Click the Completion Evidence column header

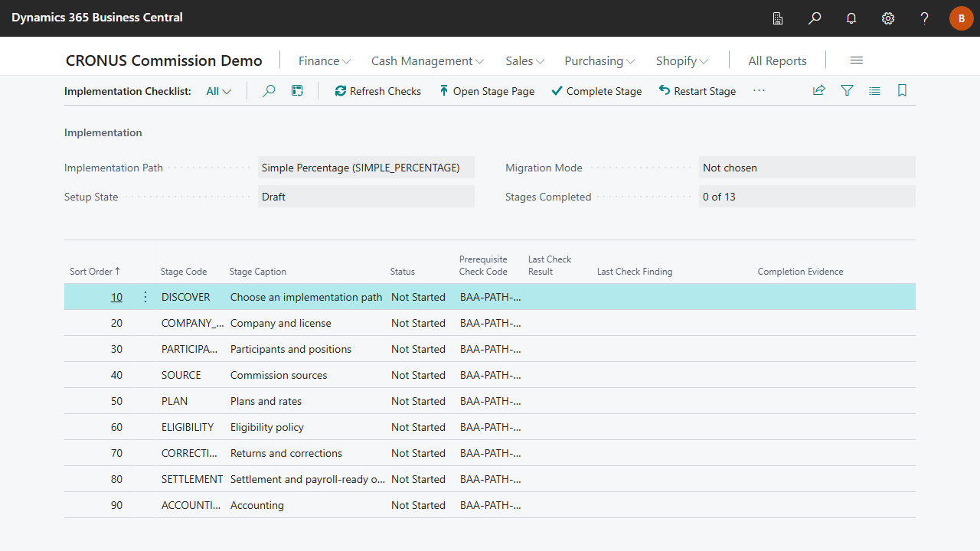[x=800, y=272]
